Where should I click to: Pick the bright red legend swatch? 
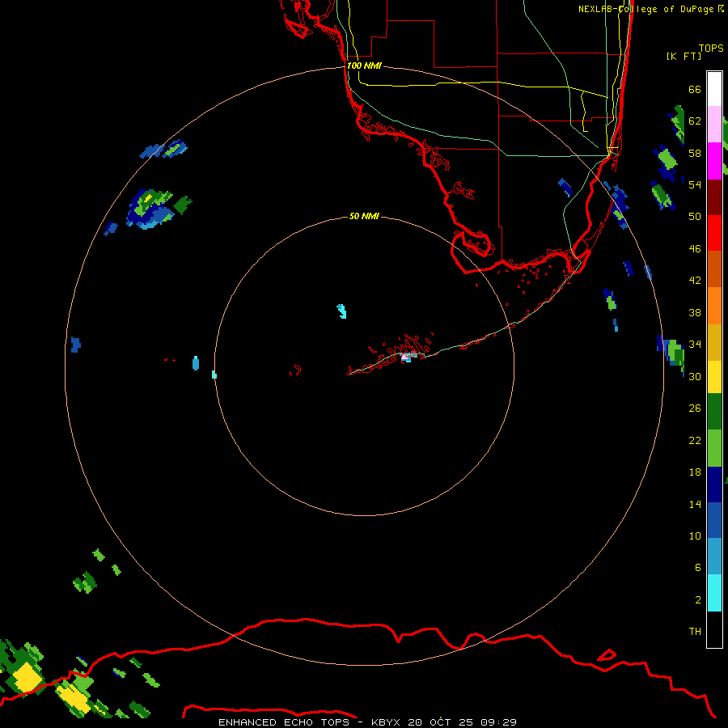714,233
